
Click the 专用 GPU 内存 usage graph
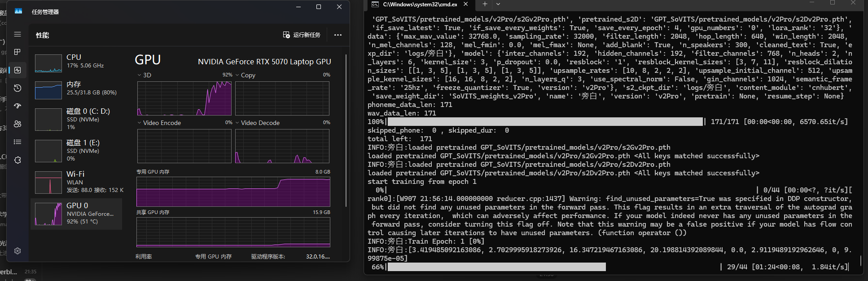233,191
